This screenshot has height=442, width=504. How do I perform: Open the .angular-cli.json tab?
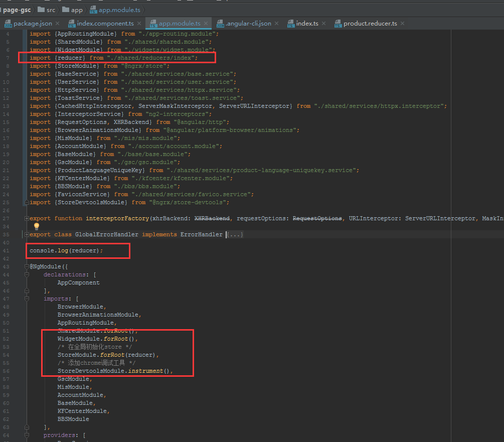(x=248, y=24)
